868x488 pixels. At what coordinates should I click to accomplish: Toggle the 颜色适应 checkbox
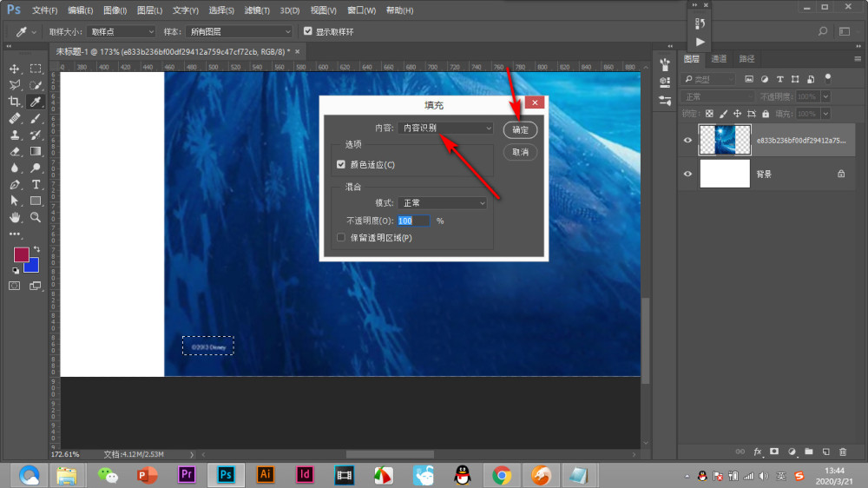pyautogui.click(x=341, y=164)
